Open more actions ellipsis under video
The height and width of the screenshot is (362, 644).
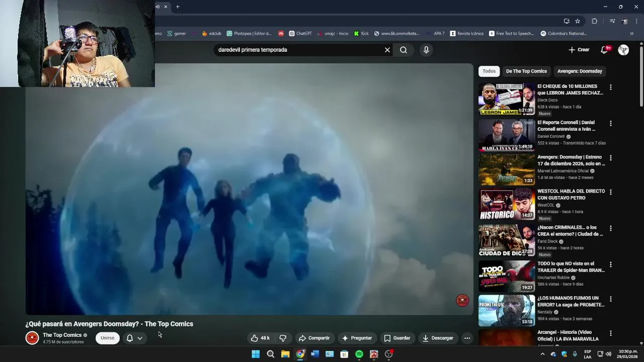pyautogui.click(x=467, y=338)
